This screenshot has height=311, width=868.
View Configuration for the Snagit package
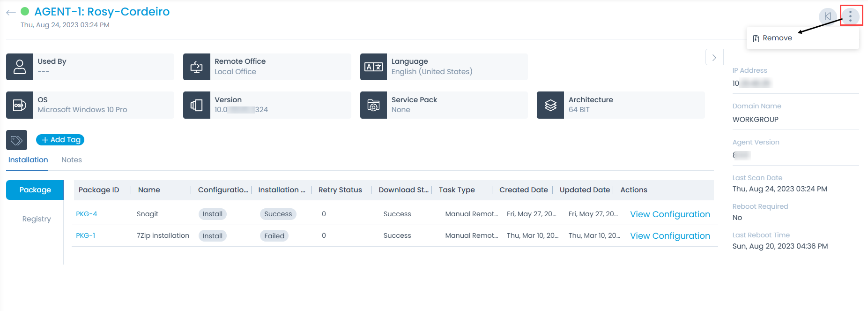point(670,214)
